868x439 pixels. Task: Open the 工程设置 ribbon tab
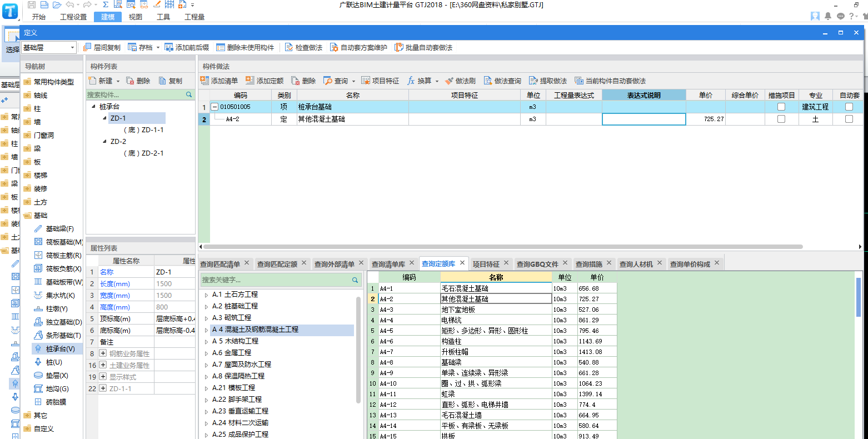click(73, 17)
